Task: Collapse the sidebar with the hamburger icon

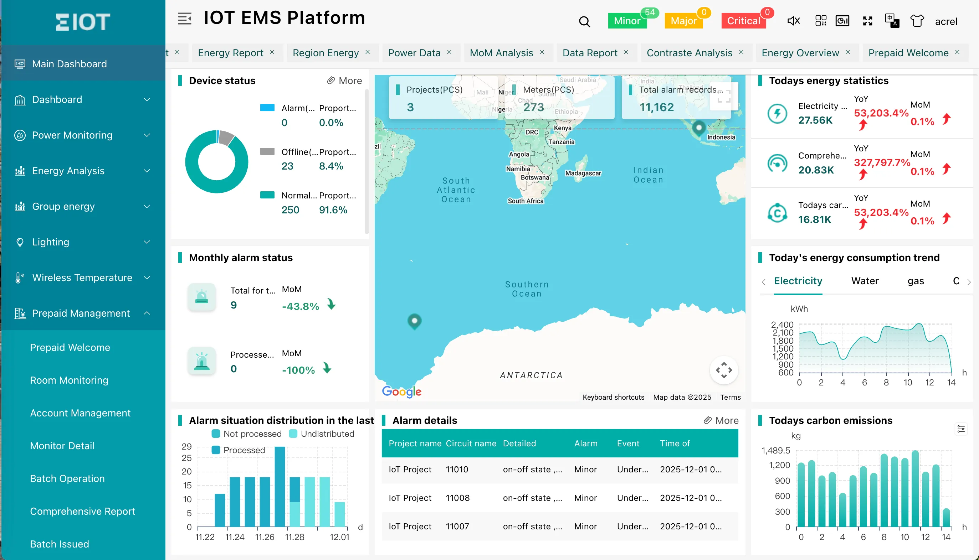Action: [x=184, y=19]
